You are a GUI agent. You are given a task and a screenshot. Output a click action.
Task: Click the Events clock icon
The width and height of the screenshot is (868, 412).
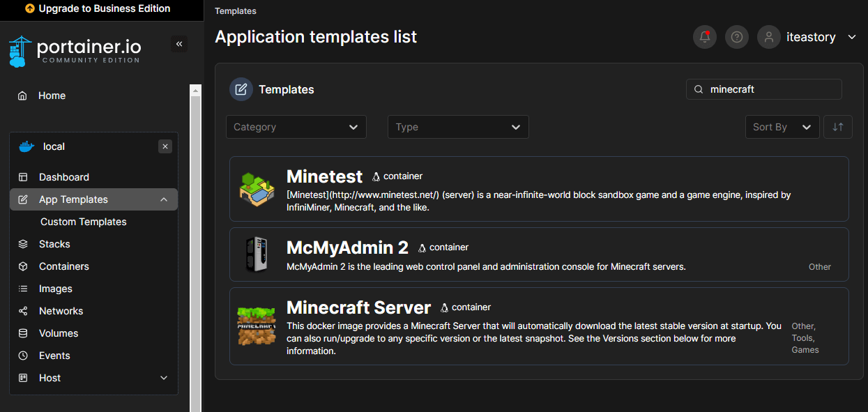click(23, 356)
